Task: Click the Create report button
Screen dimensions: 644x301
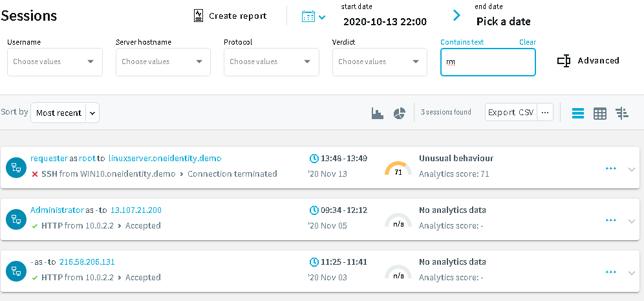Action: [x=230, y=16]
